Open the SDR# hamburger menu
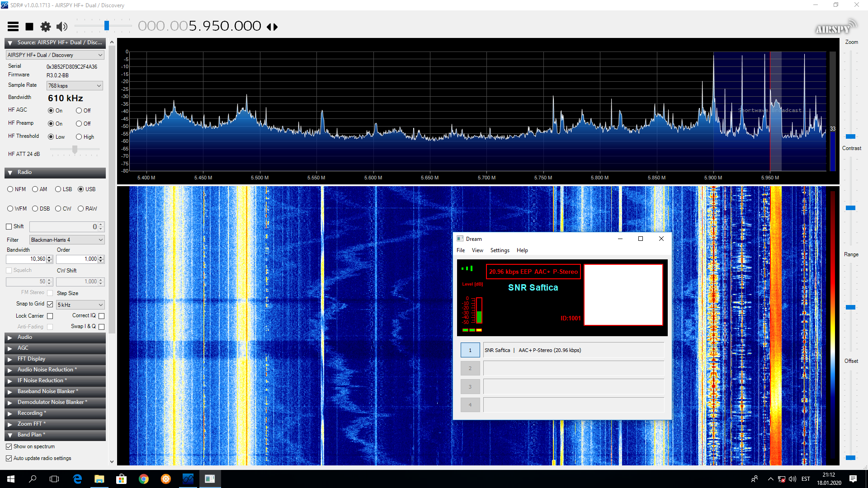868x488 pixels. (x=13, y=27)
